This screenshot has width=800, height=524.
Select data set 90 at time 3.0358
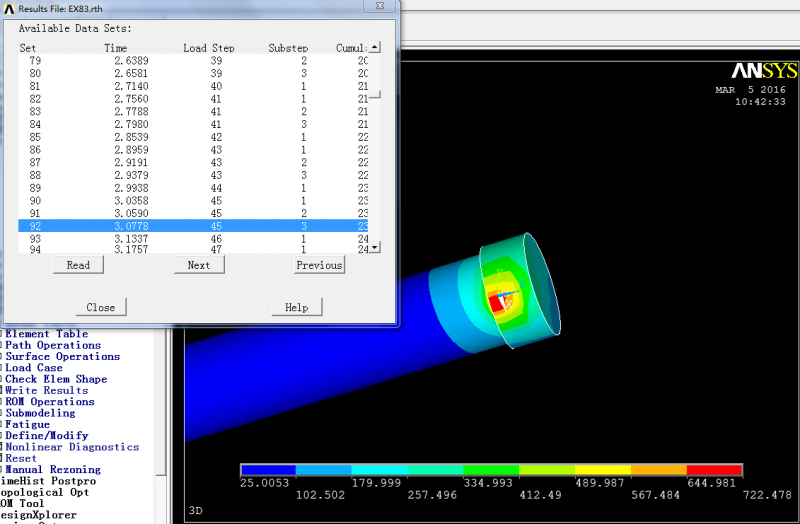(193, 201)
